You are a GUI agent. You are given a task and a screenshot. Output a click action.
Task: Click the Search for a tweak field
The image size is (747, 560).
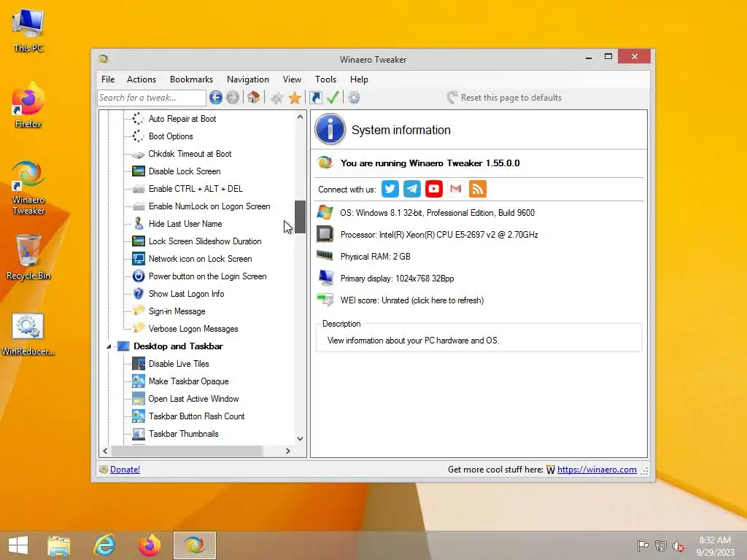151,98
